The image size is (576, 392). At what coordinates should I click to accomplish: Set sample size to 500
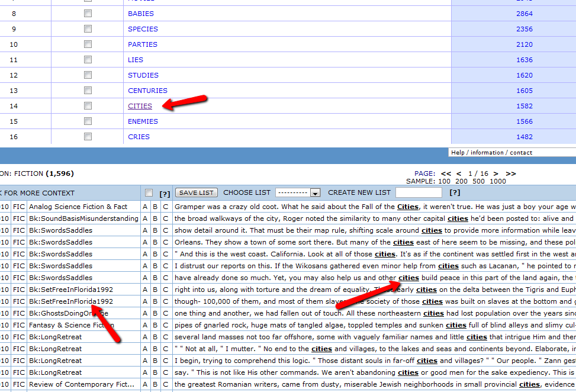click(x=478, y=181)
